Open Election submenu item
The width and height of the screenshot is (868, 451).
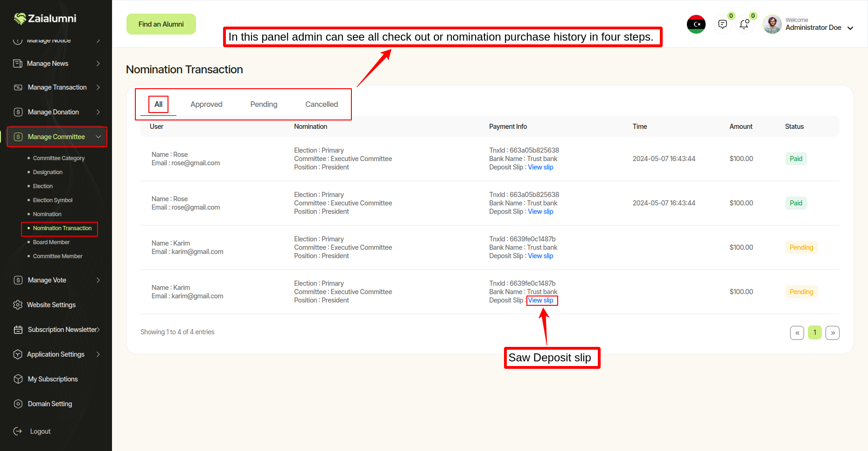(x=43, y=186)
